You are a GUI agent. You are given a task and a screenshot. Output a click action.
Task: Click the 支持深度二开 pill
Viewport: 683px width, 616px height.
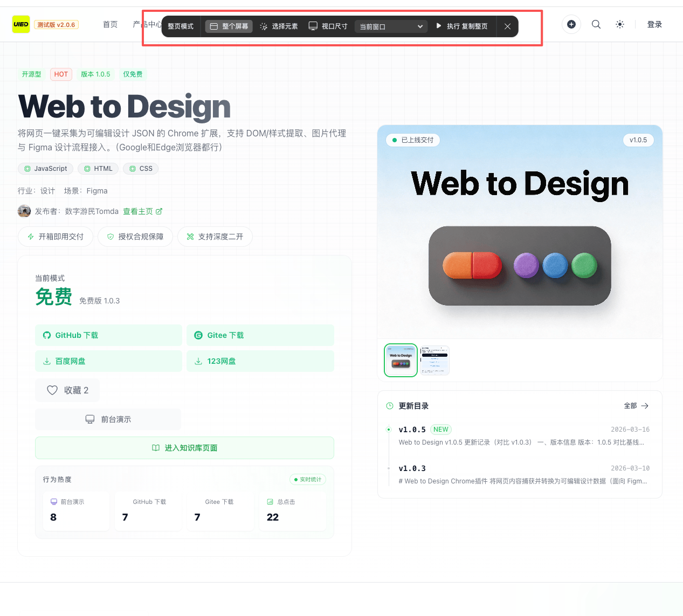click(215, 237)
